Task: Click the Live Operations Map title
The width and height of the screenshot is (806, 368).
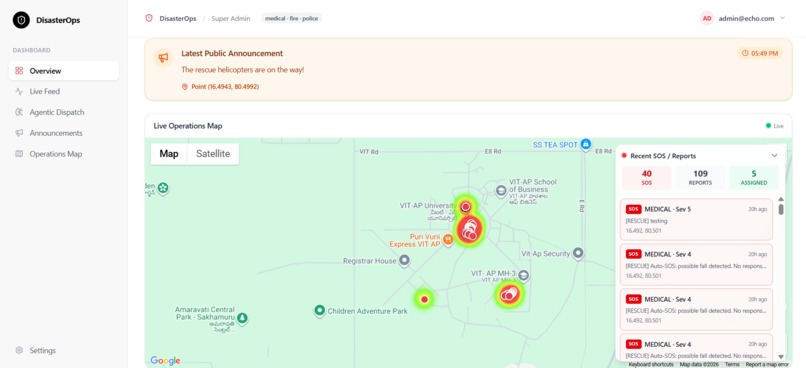Action: pos(188,126)
